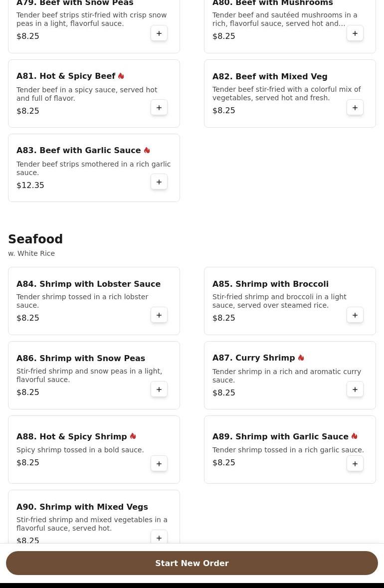
Task: Click the A82 Beef with Mixed Veg title
Action: (270, 77)
